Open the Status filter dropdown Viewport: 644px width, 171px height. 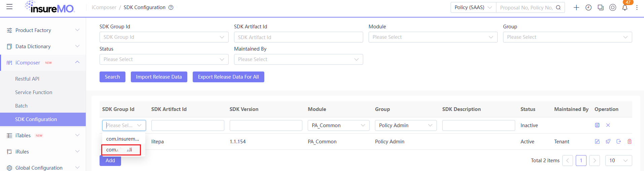pyautogui.click(x=164, y=59)
